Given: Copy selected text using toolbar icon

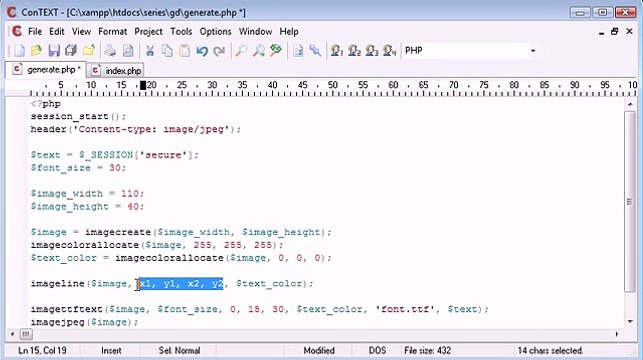Looking at the screenshot, I should coord(167,51).
